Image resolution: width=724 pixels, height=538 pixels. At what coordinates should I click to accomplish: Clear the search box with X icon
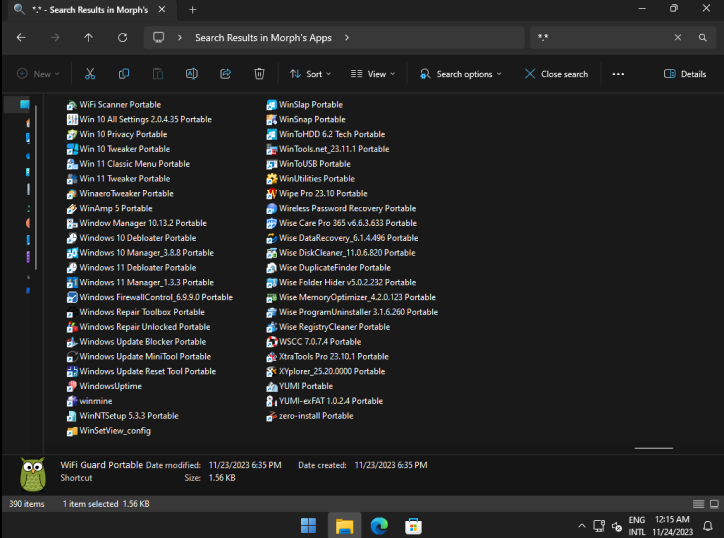coord(677,37)
